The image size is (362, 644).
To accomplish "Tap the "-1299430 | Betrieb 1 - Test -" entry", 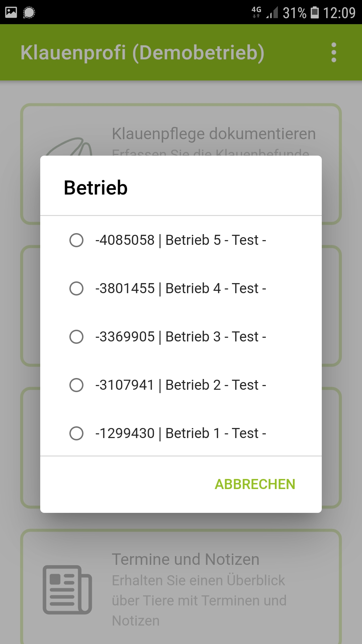I will 181,433.
